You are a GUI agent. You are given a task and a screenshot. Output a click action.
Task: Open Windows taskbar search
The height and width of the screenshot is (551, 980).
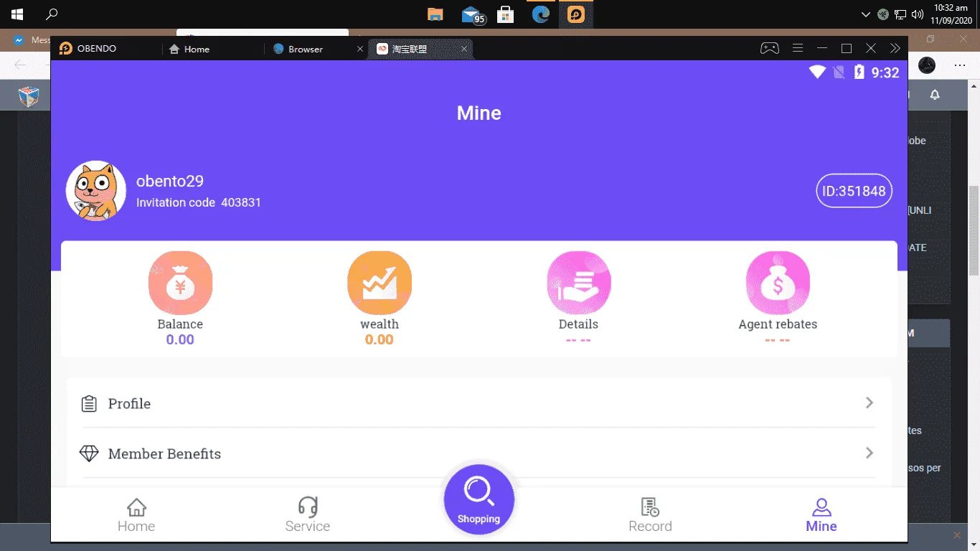[52, 14]
